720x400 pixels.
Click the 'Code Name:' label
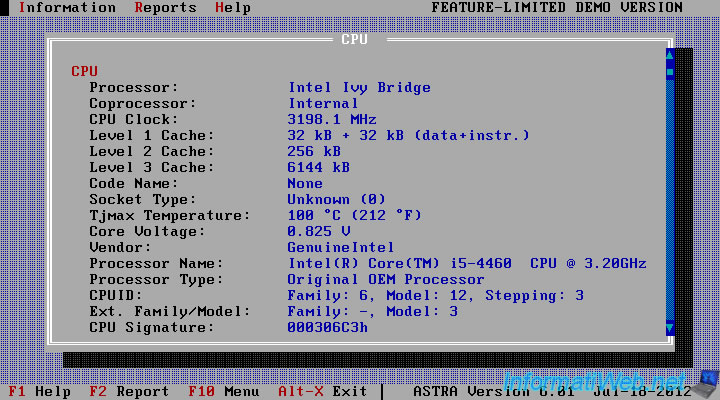click(134, 183)
